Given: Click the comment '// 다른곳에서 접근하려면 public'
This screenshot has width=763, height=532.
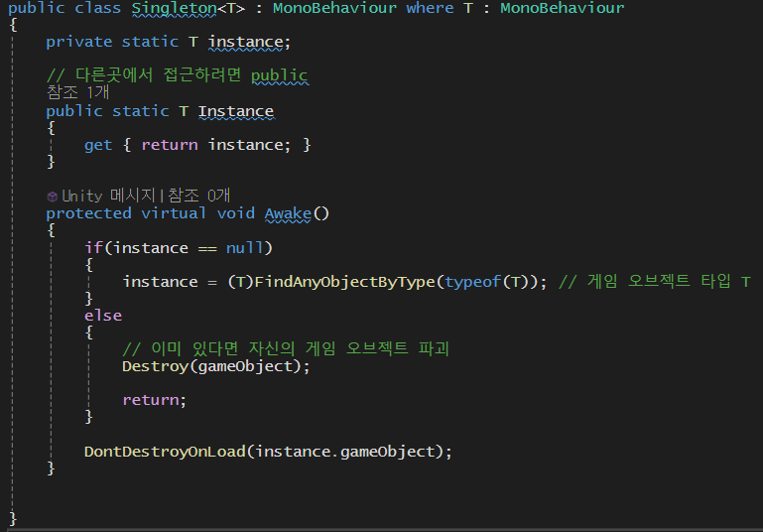Looking at the screenshot, I should pyautogui.click(x=178, y=75).
